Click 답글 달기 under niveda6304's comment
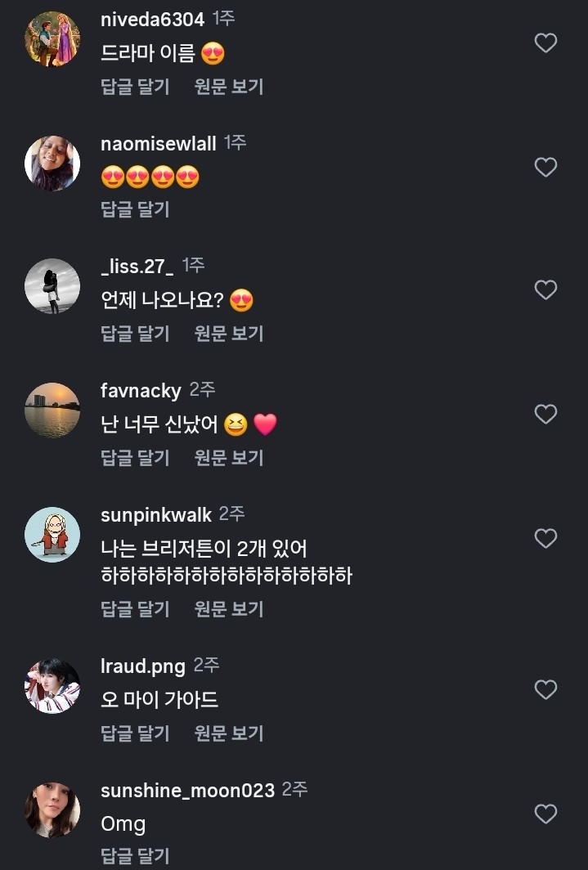 pos(135,86)
